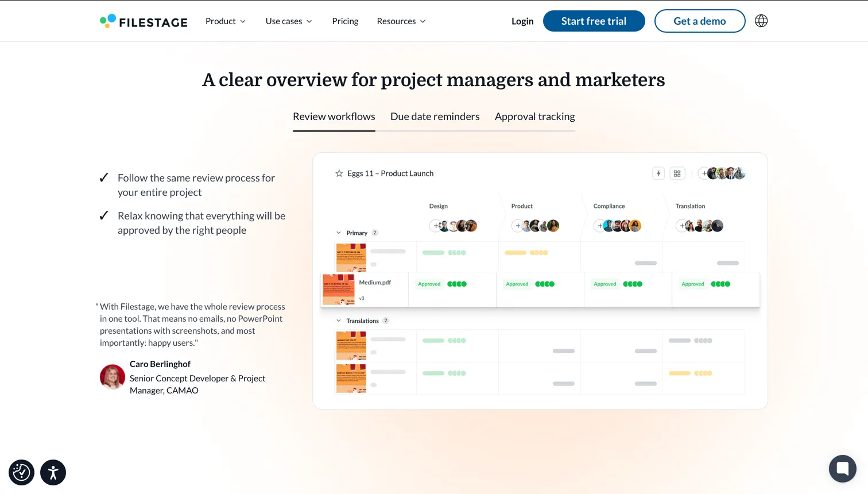
Task: Collapse the Translations file group
Action: (x=339, y=321)
